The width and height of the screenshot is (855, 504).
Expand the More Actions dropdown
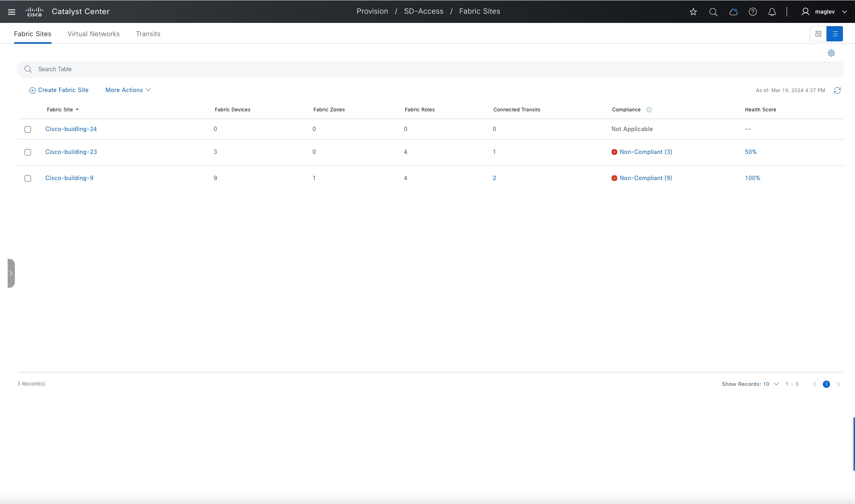[x=128, y=90]
